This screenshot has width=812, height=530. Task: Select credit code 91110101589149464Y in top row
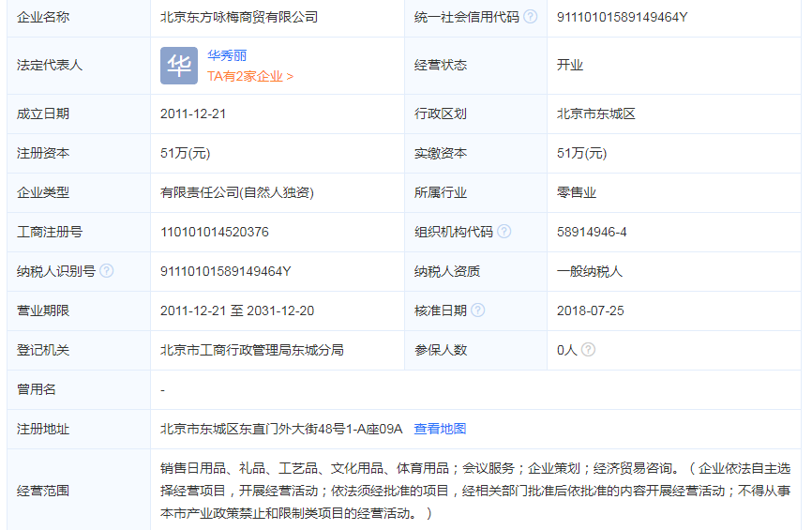click(622, 17)
